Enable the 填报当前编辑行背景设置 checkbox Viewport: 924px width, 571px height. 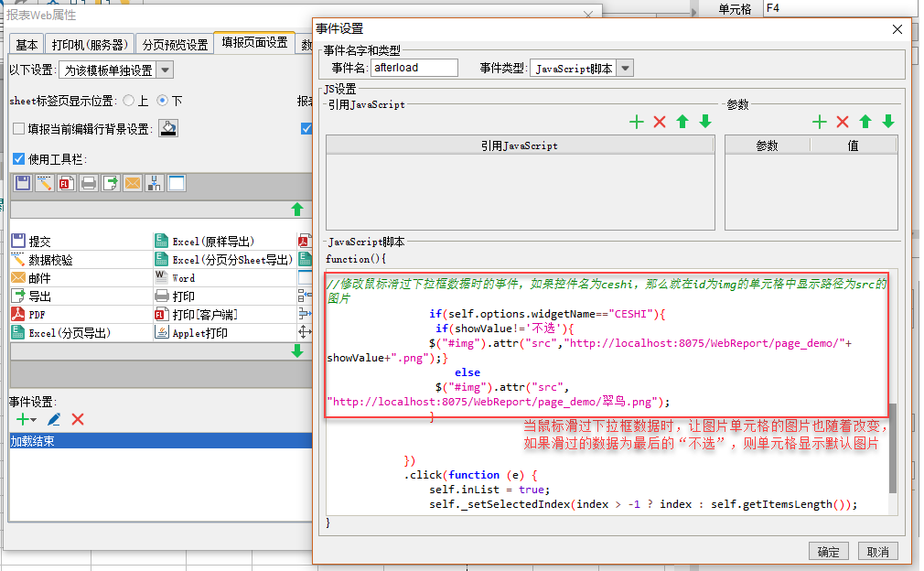coord(18,129)
